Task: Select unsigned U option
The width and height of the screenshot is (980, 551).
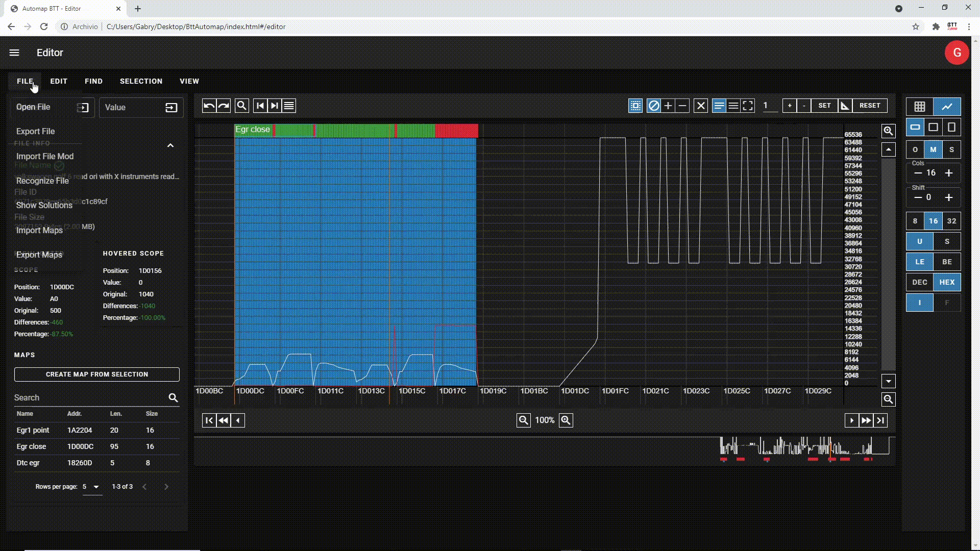Action: pyautogui.click(x=920, y=241)
